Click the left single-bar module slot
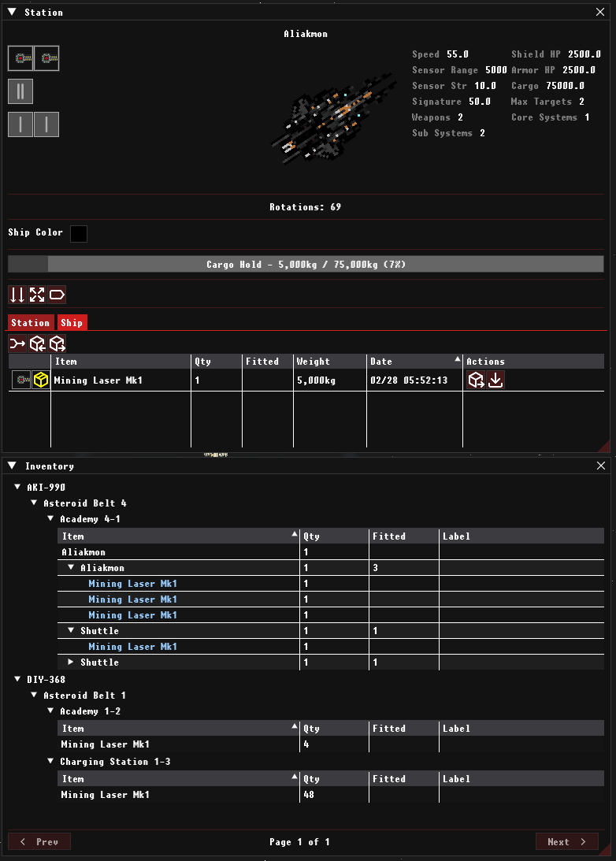Image resolution: width=616 pixels, height=861 pixels. [x=20, y=124]
